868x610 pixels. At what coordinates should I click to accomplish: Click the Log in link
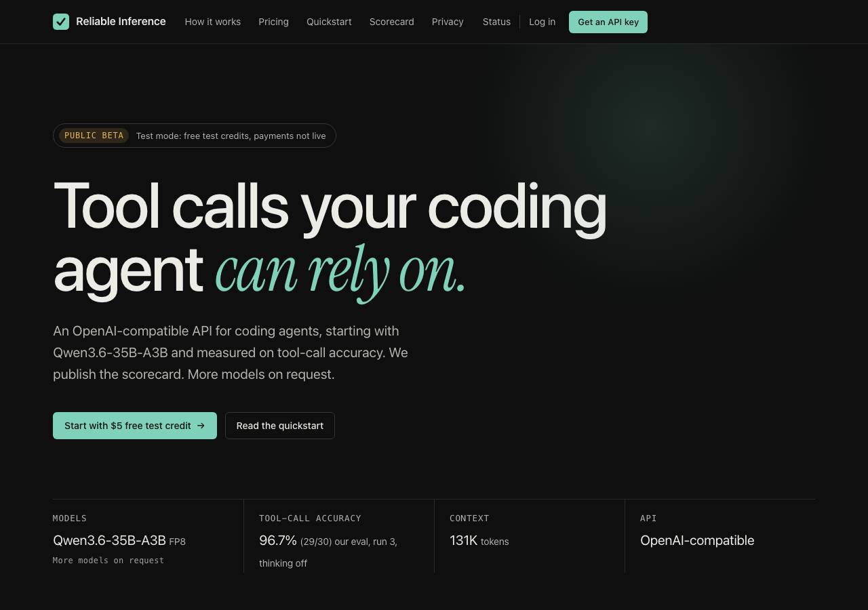(x=542, y=22)
